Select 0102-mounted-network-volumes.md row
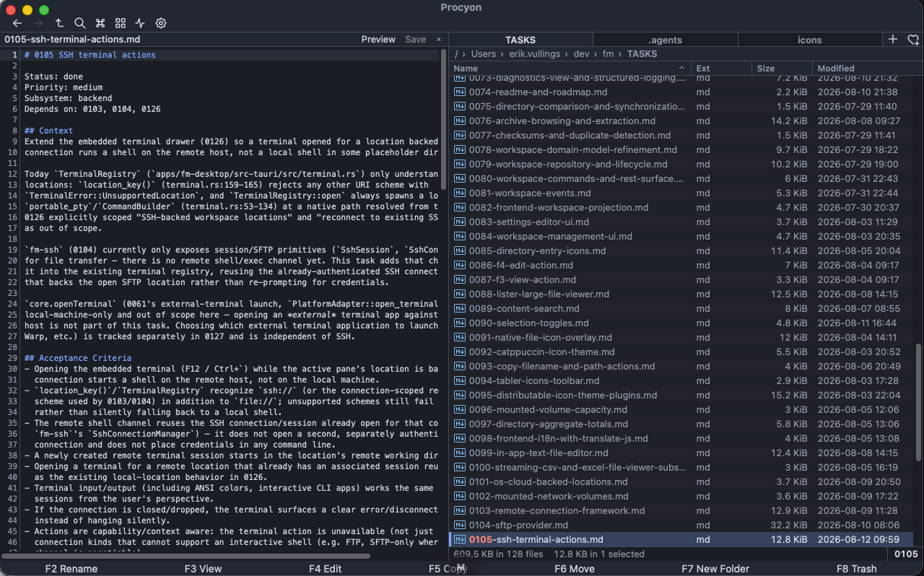924x576 pixels. click(x=681, y=496)
